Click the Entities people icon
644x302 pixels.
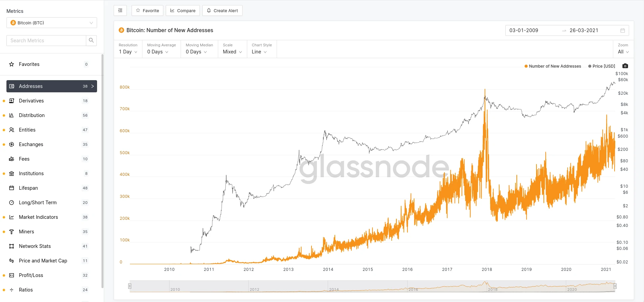pos(11,130)
